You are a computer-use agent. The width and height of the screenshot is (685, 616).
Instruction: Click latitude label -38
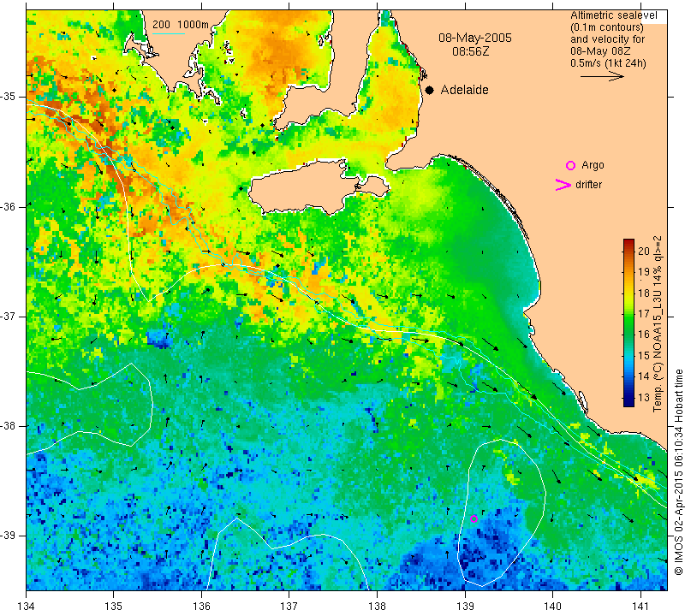9,426
